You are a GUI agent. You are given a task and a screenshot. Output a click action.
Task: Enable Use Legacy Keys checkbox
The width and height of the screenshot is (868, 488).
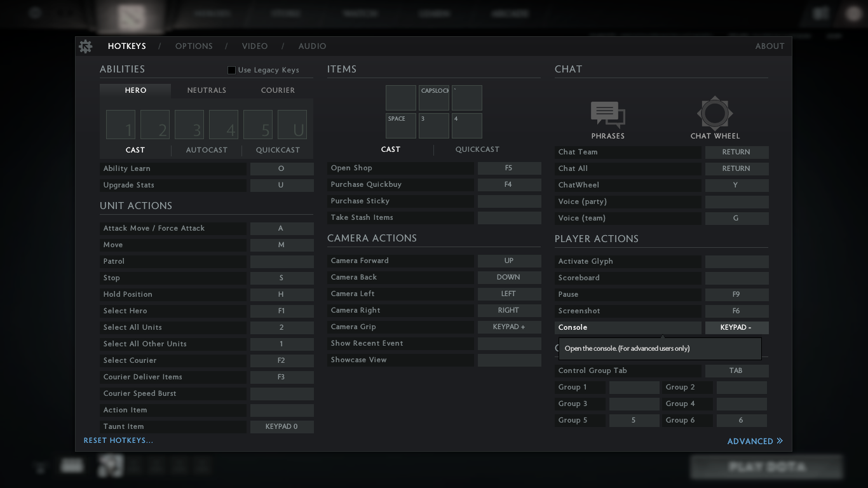(231, 70)
